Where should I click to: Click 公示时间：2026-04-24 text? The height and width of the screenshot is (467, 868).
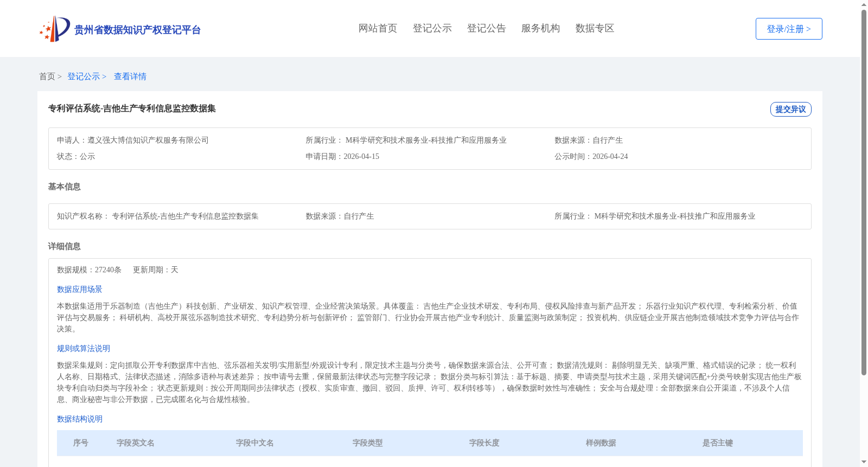click(x=591, y=156)
